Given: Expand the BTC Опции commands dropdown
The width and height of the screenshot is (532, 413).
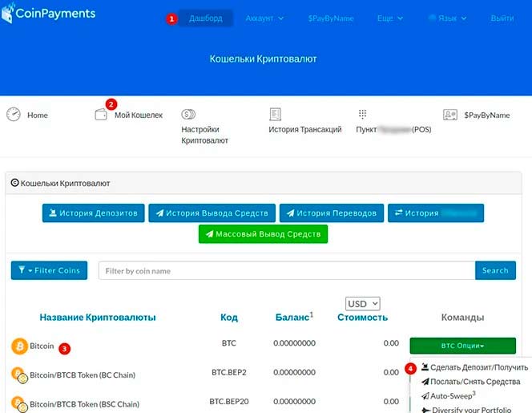Looking at the screenshot, I should coord(462,346).
